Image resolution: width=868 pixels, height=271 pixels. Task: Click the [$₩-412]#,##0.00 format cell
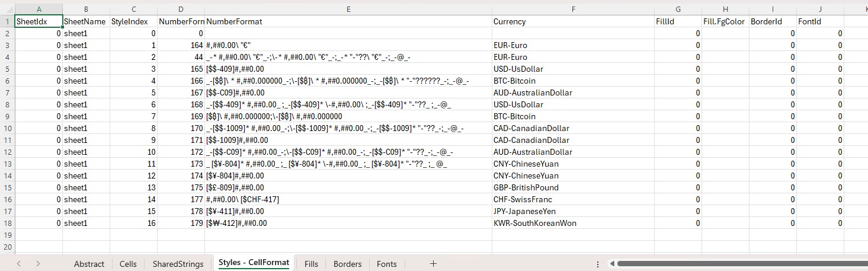348,223
